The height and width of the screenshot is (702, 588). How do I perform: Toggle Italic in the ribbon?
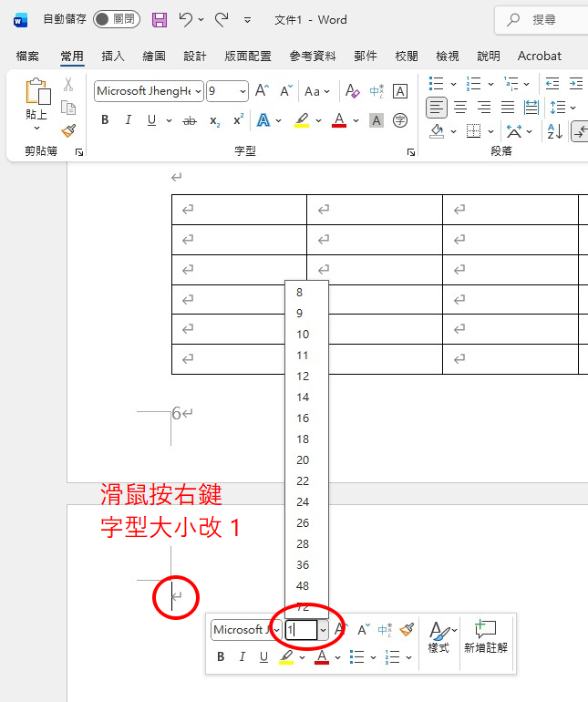[128, 120]
